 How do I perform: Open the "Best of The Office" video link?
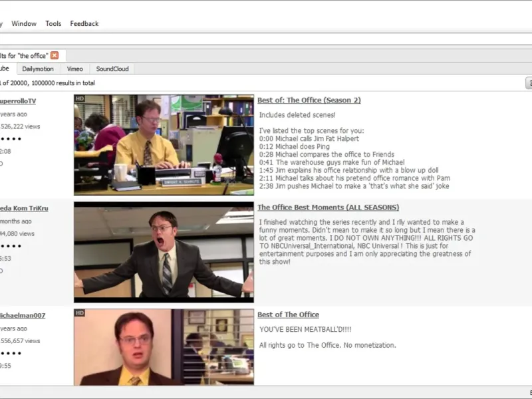tap(288, 315)
